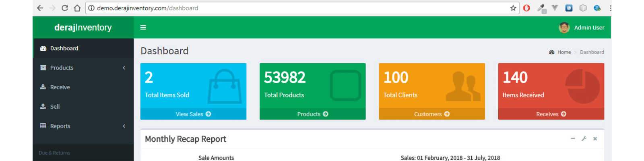This screenshot has height=161, width=644.
Task: Open the wrench settings on Monthly Recap Report
Action: [x=584, y=138]
